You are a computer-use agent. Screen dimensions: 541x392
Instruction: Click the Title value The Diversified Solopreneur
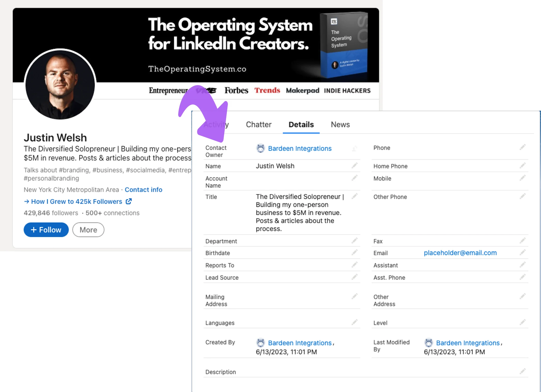(300, 213)
